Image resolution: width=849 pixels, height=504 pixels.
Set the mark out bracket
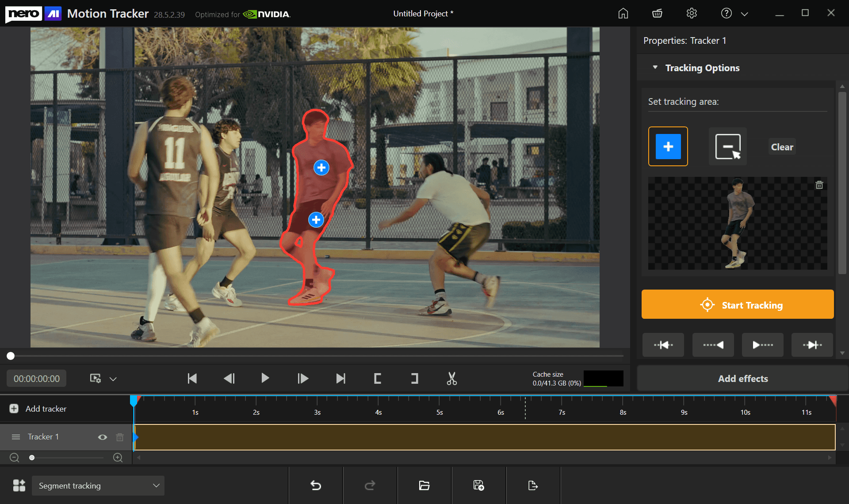pos(414,378)
